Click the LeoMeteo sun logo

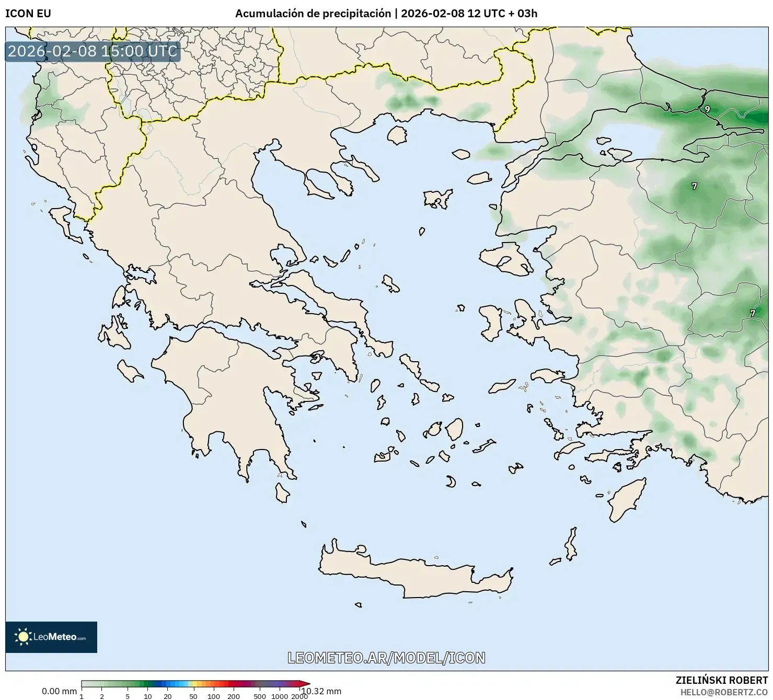coord(24,635)
